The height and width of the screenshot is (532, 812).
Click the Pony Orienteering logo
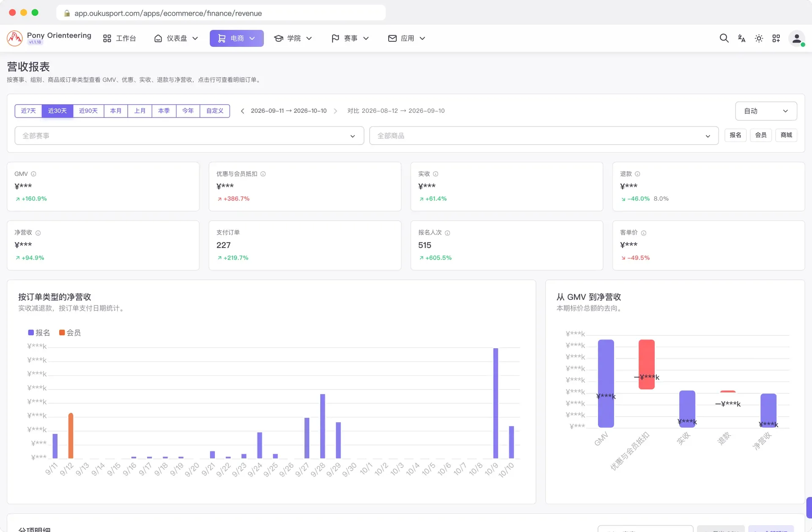[15, 38]
